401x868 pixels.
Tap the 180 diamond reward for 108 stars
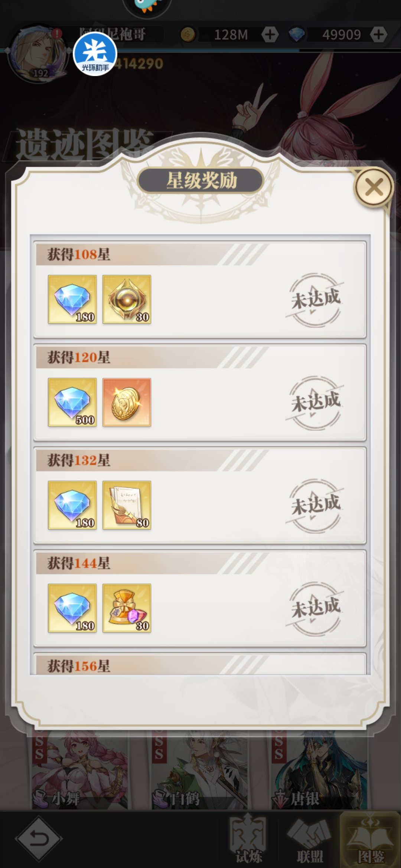click(x=72, y=299)
